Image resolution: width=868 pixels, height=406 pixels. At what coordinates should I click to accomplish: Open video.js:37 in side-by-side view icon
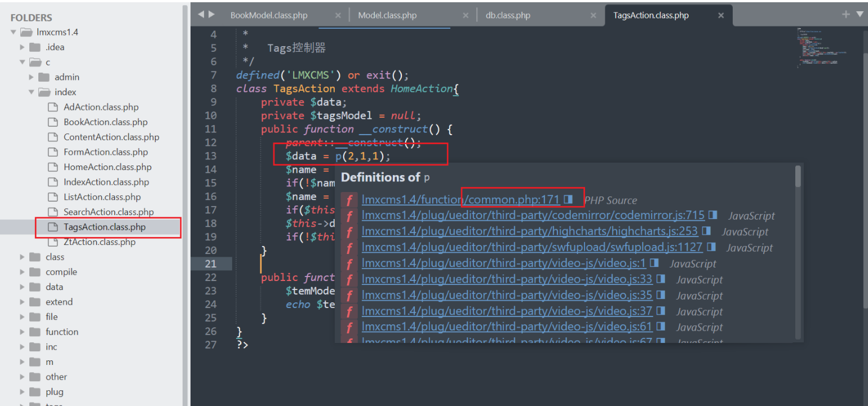[x=661, y=311]
